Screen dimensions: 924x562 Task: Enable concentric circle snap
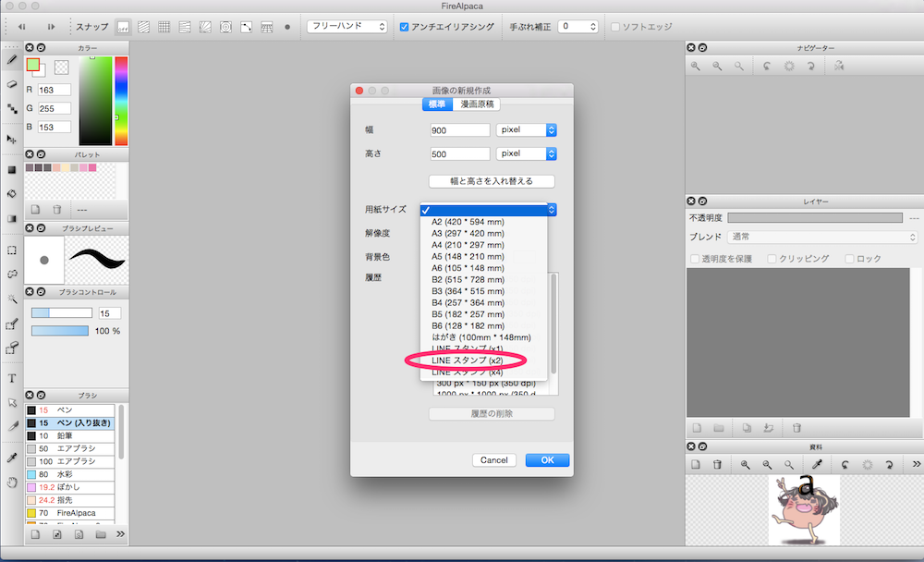[x=225, y=27]
